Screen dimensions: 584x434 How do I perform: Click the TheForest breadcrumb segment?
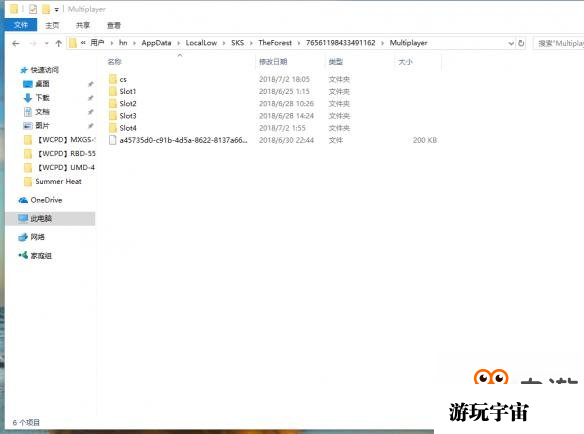click(275, 43)
